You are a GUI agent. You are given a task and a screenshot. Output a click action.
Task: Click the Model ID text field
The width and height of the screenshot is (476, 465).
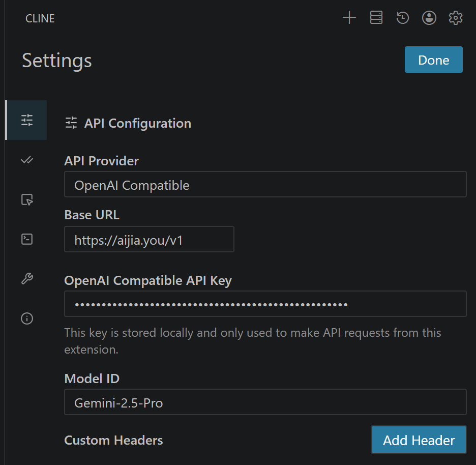(x=265, y=402)
